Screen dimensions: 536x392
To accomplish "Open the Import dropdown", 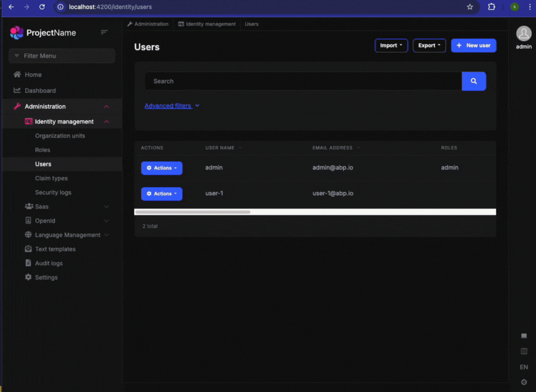I will point(391,46).
